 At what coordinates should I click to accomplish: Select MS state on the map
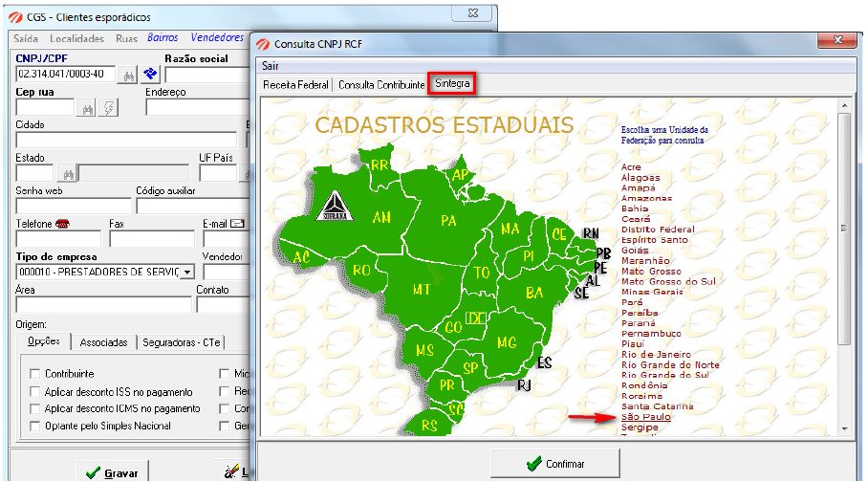[424, 350]
